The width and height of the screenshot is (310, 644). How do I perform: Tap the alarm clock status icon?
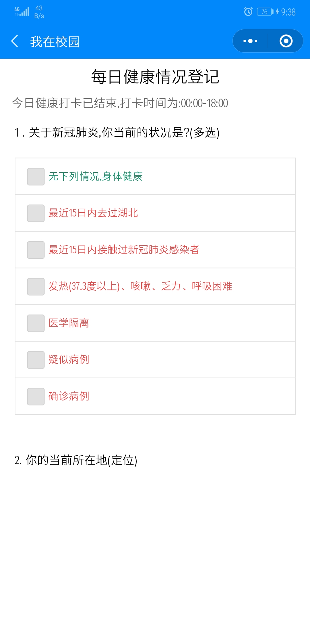point(248,11)
